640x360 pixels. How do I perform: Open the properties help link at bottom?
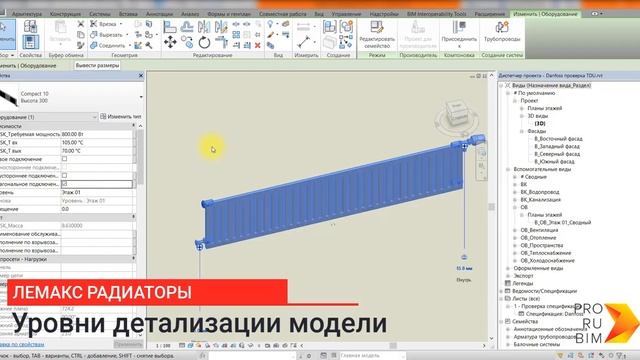pos(22,344)
